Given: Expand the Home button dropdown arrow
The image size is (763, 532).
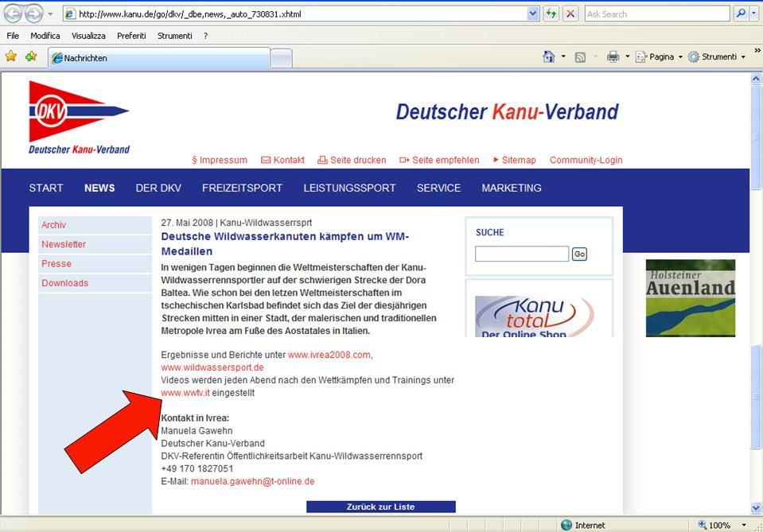Looking at the screenshot, I should [x=563, y=57].
